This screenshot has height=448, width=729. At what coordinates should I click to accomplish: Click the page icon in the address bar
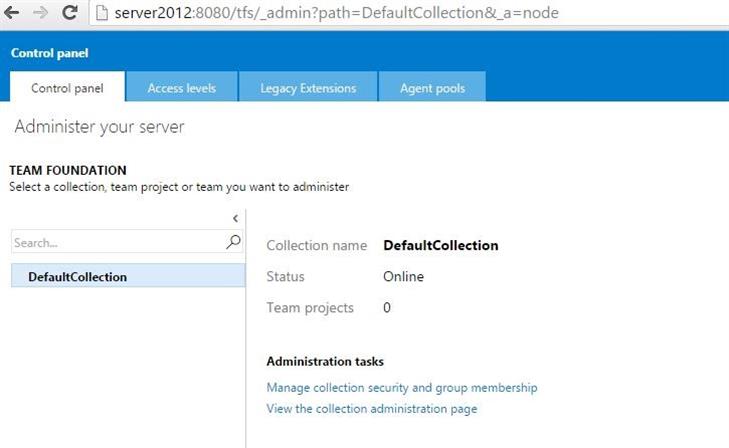tap(102, 13)
